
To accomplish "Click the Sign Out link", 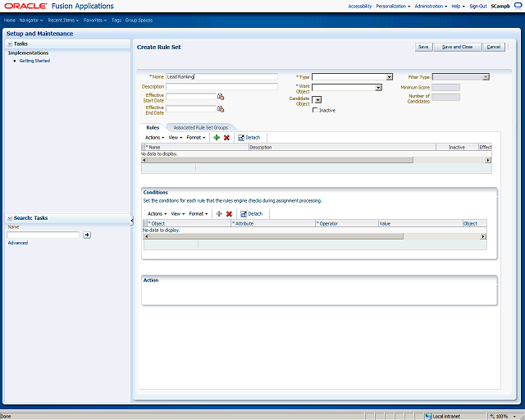I will tap(478, 6).
